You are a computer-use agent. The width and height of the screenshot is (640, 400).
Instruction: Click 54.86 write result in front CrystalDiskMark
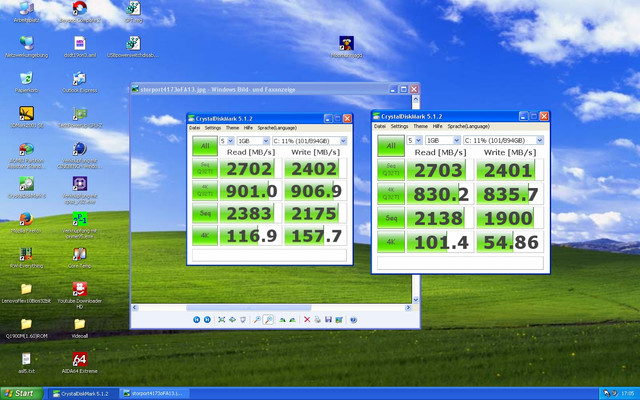pos(510,242)
